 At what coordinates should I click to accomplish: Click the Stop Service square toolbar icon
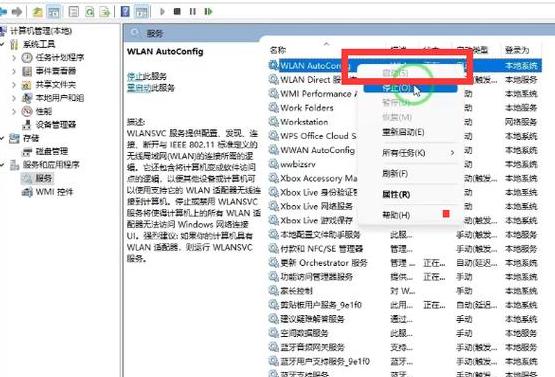point(177,12)
